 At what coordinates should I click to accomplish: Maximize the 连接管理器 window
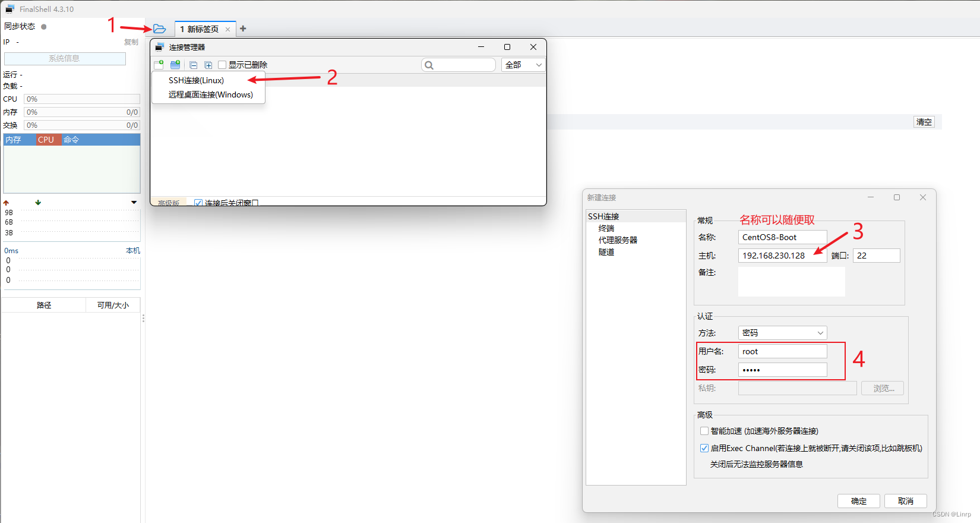(x=507, y=47)
